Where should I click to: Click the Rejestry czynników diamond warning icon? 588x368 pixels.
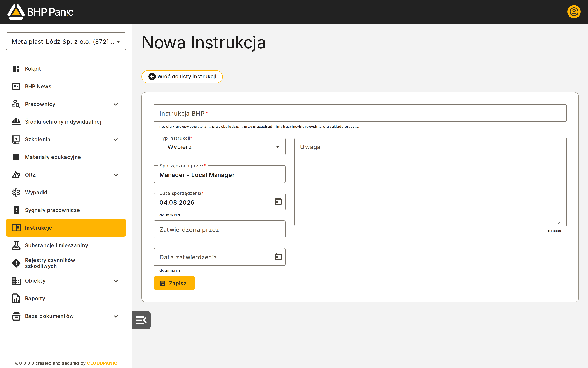[x=16, y=263]
